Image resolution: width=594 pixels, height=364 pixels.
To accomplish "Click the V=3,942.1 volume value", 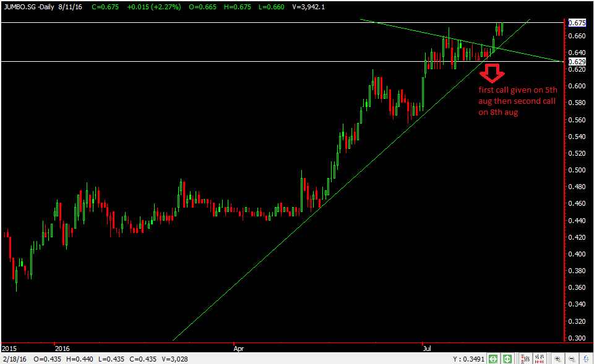I will coord(309,7).
